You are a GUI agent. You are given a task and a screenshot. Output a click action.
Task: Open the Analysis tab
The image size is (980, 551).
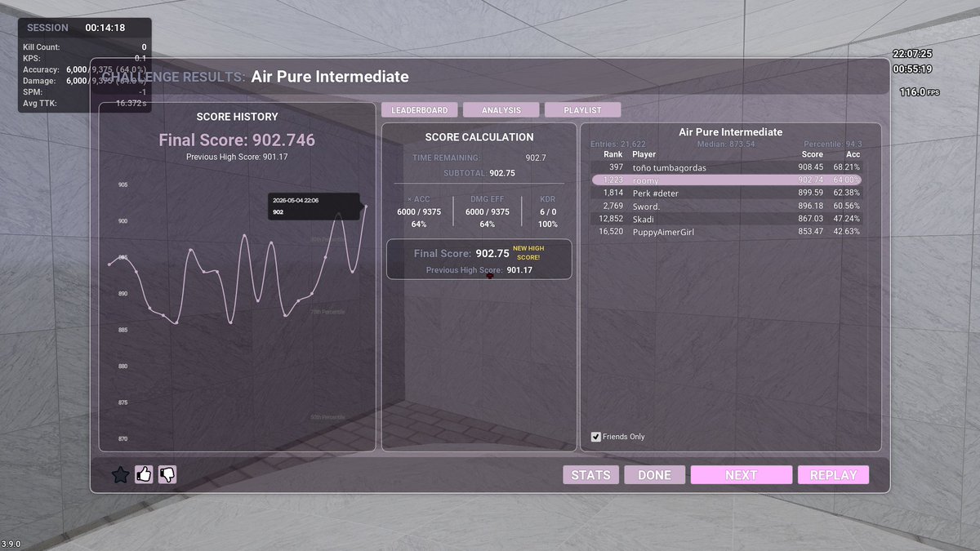501,110
